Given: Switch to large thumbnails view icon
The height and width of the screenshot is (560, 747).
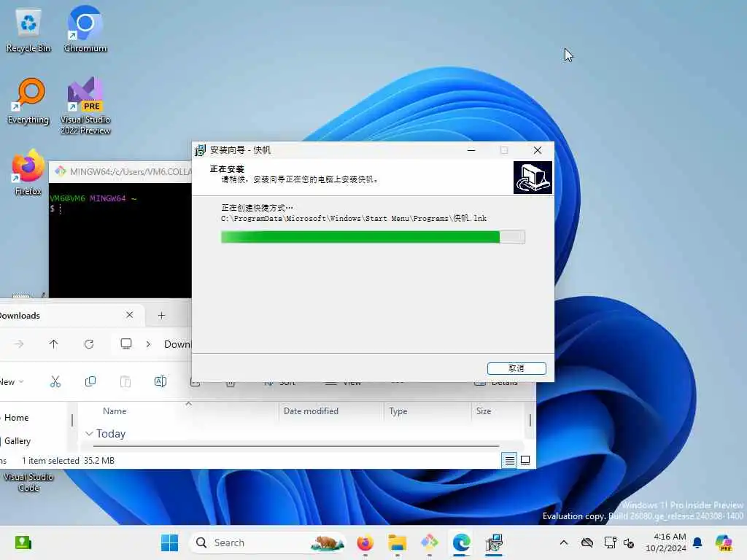Looking at the screenshot, I should coord(525,461).
